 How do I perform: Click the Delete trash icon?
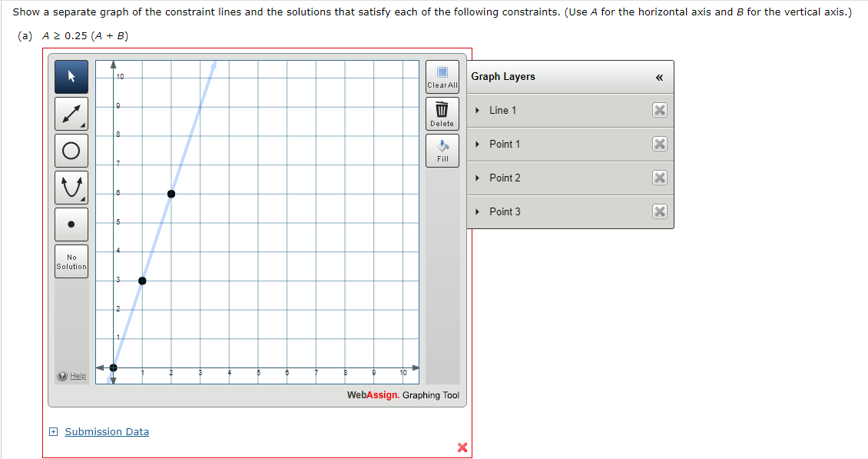(x=442, y=110)
